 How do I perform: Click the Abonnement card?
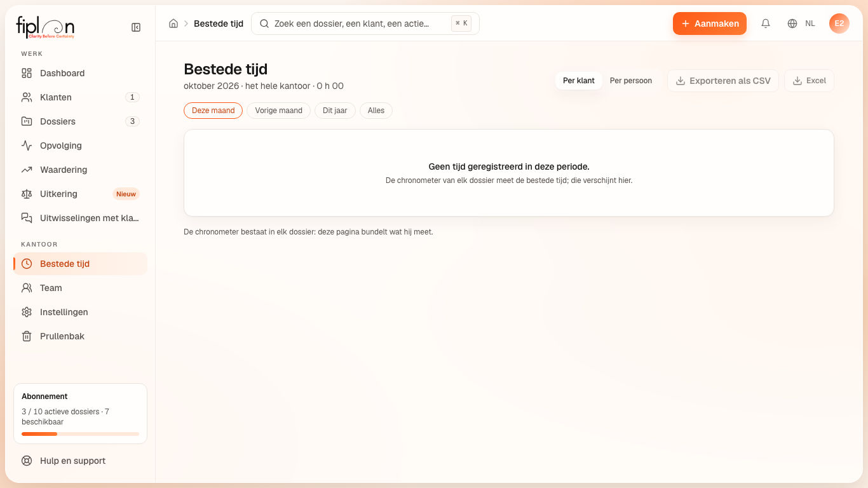point(80,414)
